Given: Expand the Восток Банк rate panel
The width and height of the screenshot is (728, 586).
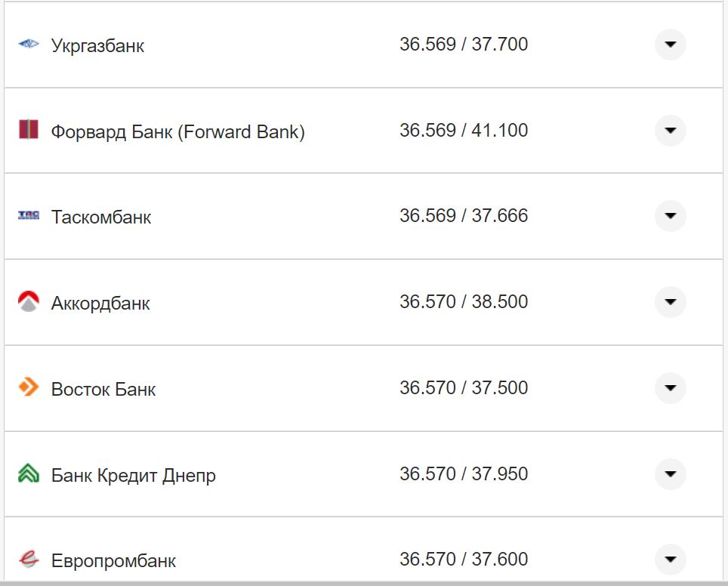Looking at the screenshot, I should [x=670, y=388].
